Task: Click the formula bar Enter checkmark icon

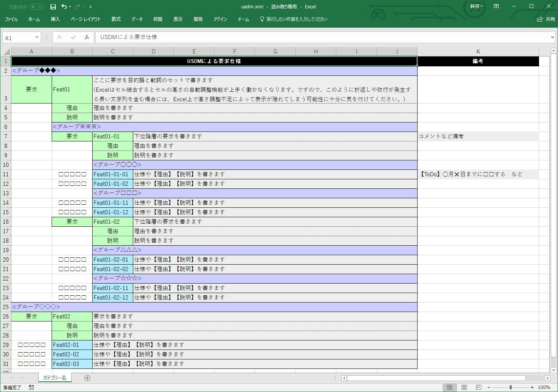Action: (73, 37)
